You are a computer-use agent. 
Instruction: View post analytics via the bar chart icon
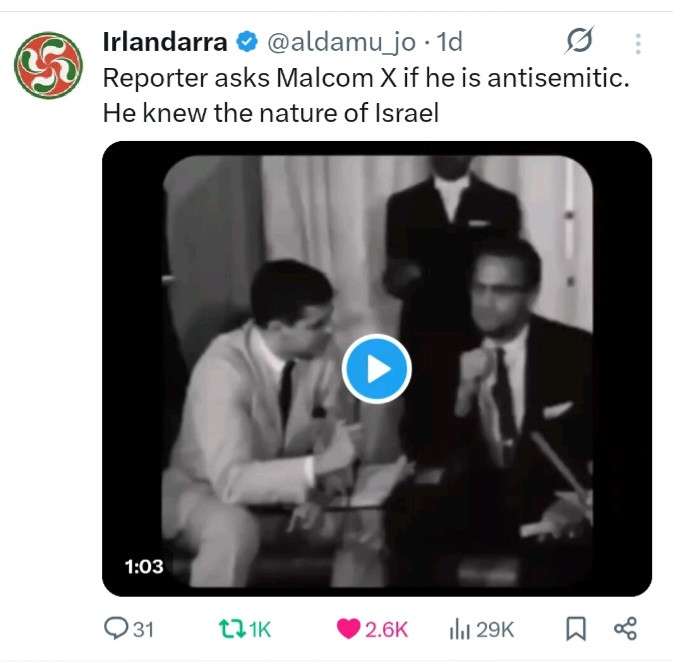[460, 630]
